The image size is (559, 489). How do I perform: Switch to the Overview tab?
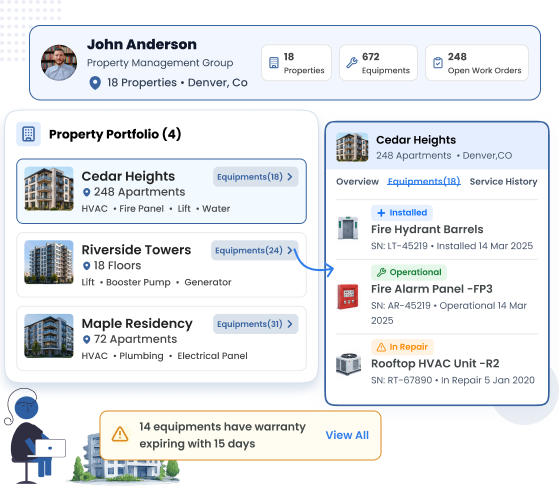coord(357,182)
